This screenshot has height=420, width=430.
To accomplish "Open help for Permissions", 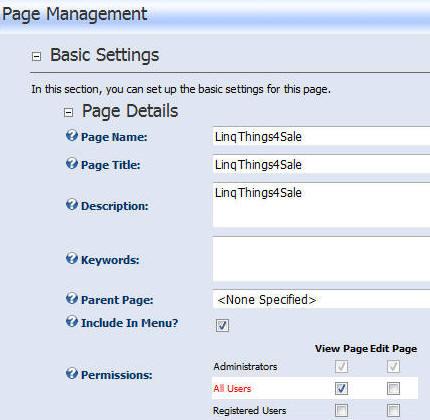I will 72,374.
